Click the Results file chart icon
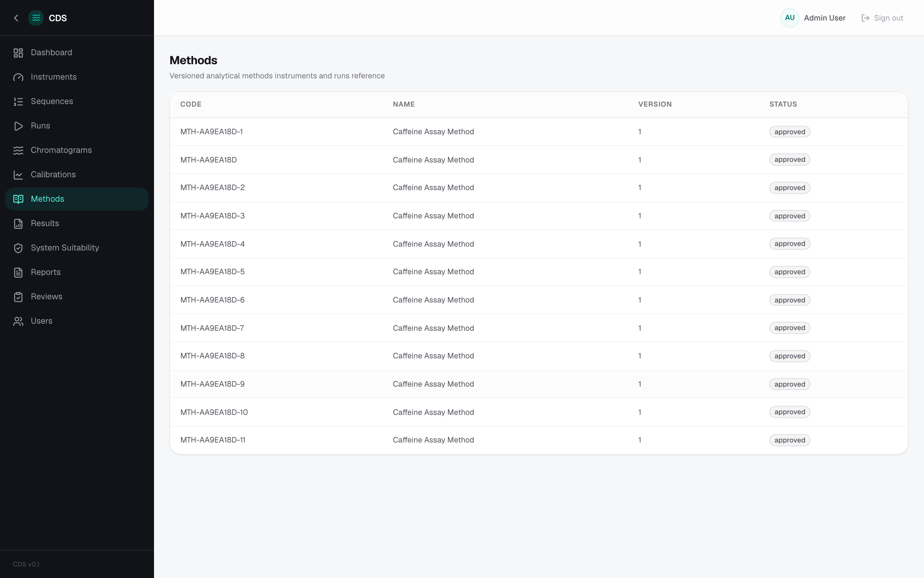Image resolution: width=924 pixels, height=578 pixels. (18, 223)
